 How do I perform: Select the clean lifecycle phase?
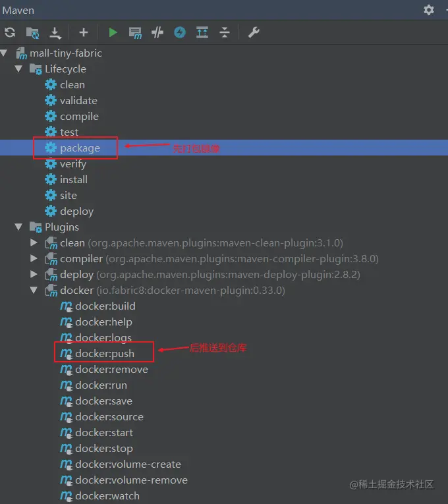point(72,85)
